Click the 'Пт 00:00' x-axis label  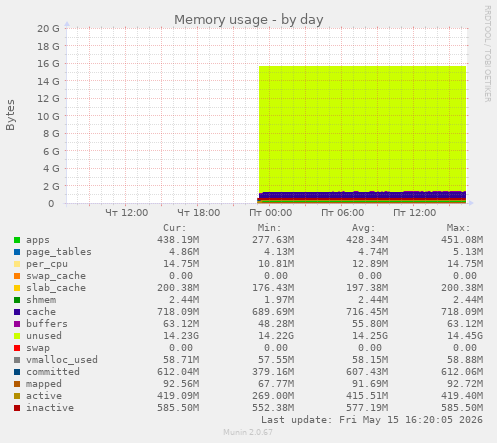[x=271, y=213]
